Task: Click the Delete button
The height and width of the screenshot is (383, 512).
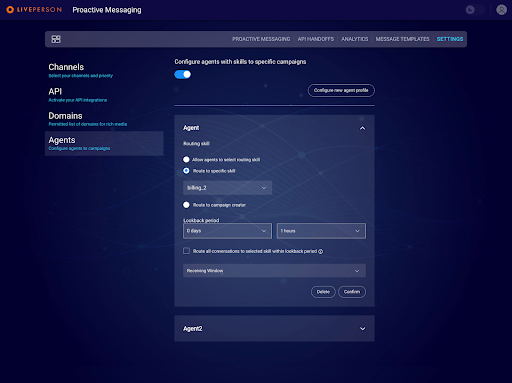Action: point(323,292)
